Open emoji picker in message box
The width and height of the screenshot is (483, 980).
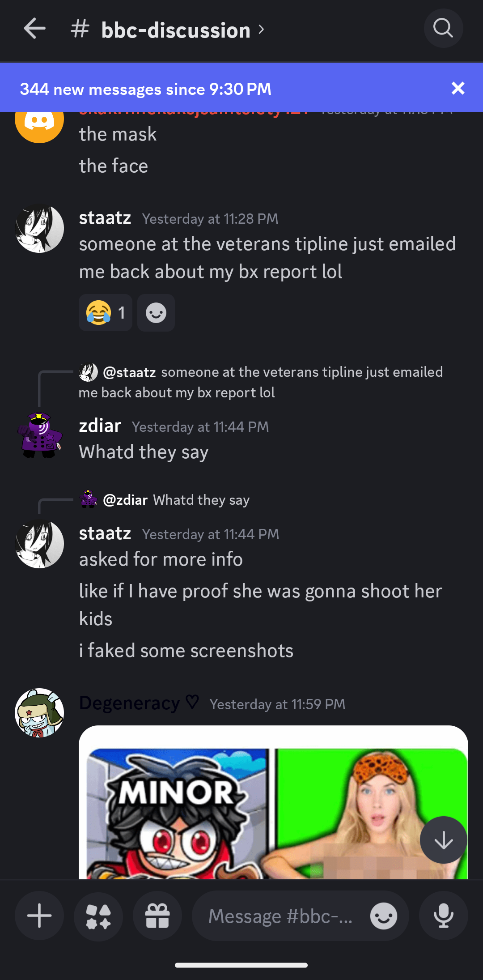(384, 916)
